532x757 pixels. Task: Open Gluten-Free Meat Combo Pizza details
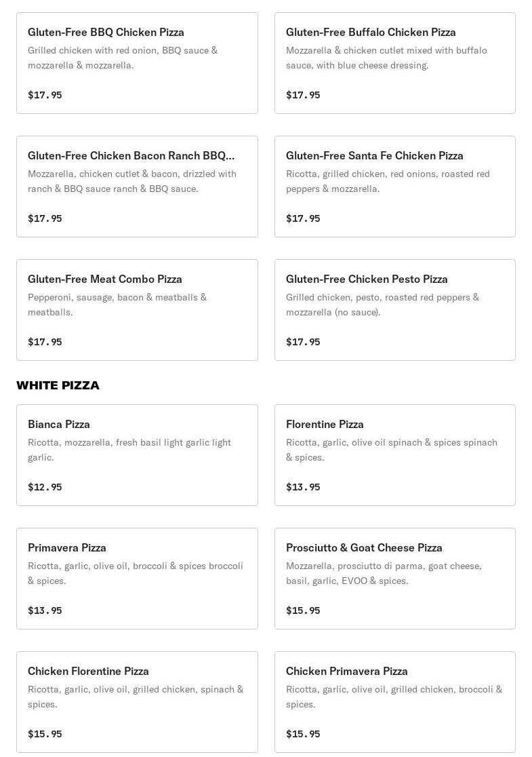pyautogui.click(x=137, y=310)
